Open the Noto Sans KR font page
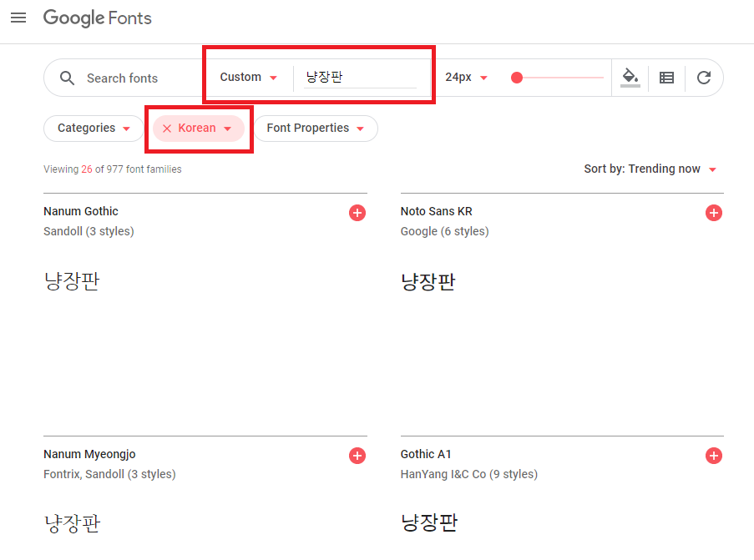The width and height of the screenshot is (754, 560). 436,211
